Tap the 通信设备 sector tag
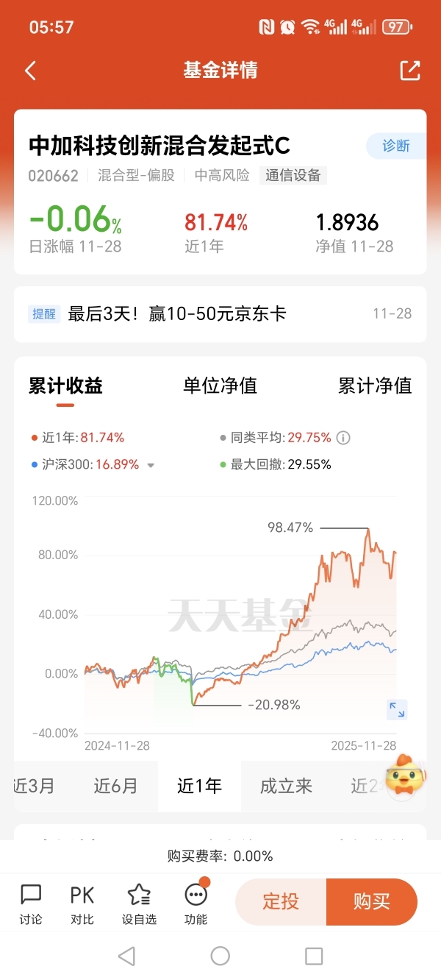Viewport: 441px width, 980px height. pyautogui.click(x=293, y=175)
